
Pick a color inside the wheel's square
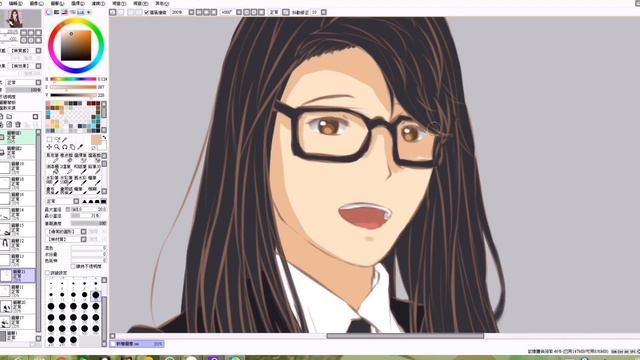(76, 45)
